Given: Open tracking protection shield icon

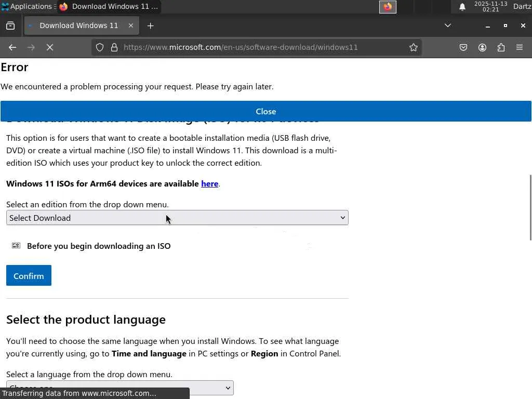Looking at the screenshot, I should pos(99,47).
